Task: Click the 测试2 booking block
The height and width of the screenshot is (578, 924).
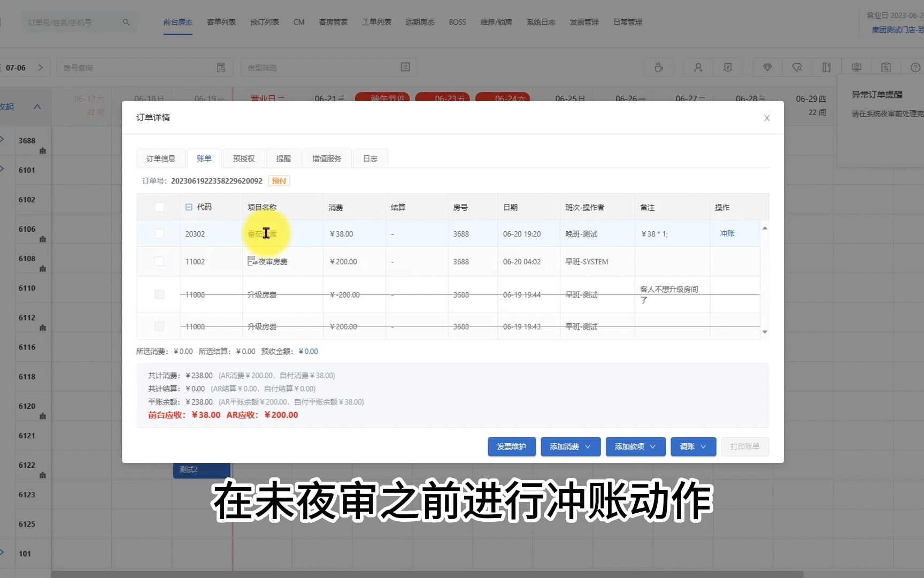Action: pyautogui.click(x=202, y=470)
